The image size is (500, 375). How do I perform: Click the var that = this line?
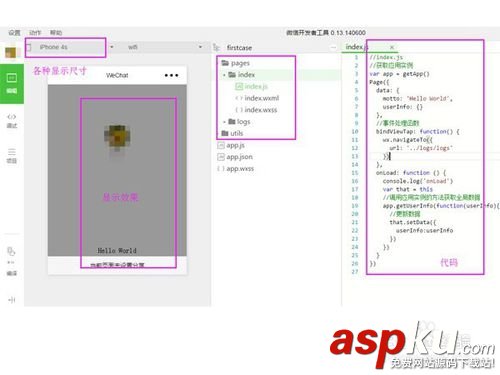[408, 189]
